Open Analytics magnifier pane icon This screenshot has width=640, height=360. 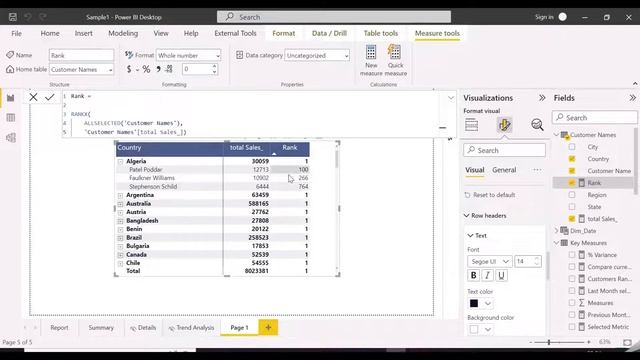(x=537, y=124)
